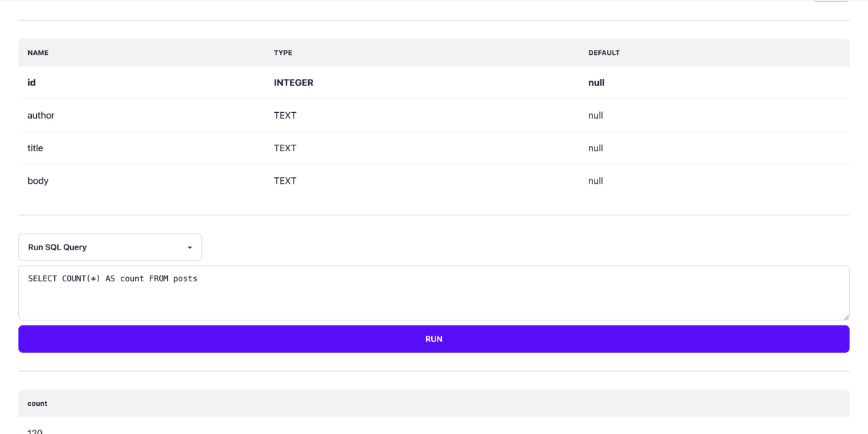Viewport: 868px width, 434px height.
Task: Click the count result header
Action: [x=36, y=403]
